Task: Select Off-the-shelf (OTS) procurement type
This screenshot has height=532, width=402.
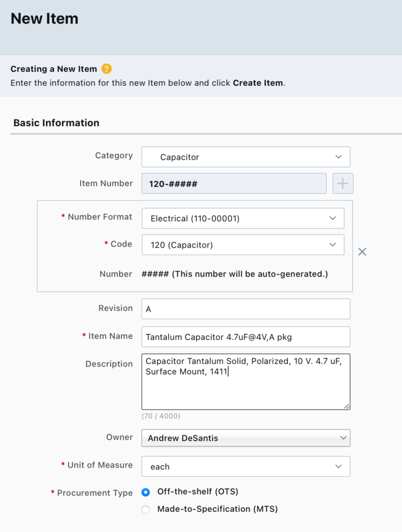Action: click(146, 492)
